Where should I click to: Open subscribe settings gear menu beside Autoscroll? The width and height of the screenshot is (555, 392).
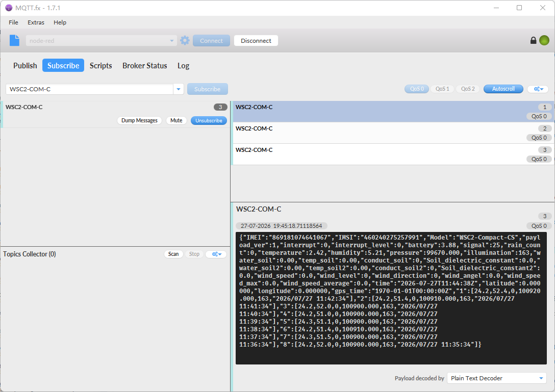[x=538, y=89]
